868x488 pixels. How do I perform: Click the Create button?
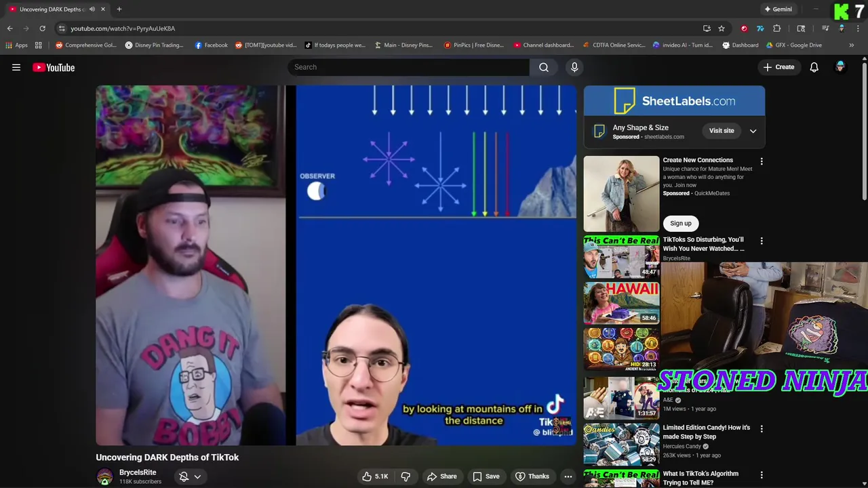coord(778,67)
